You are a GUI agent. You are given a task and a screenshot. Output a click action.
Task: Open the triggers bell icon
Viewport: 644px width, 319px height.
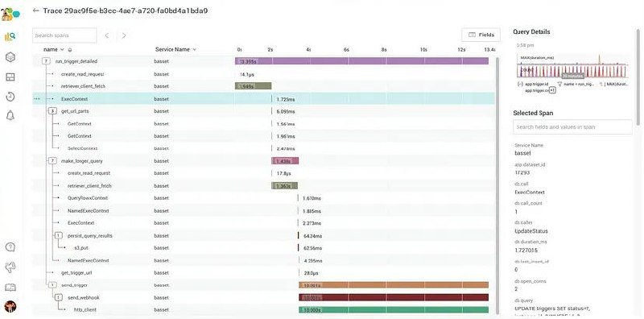point(10,116)
